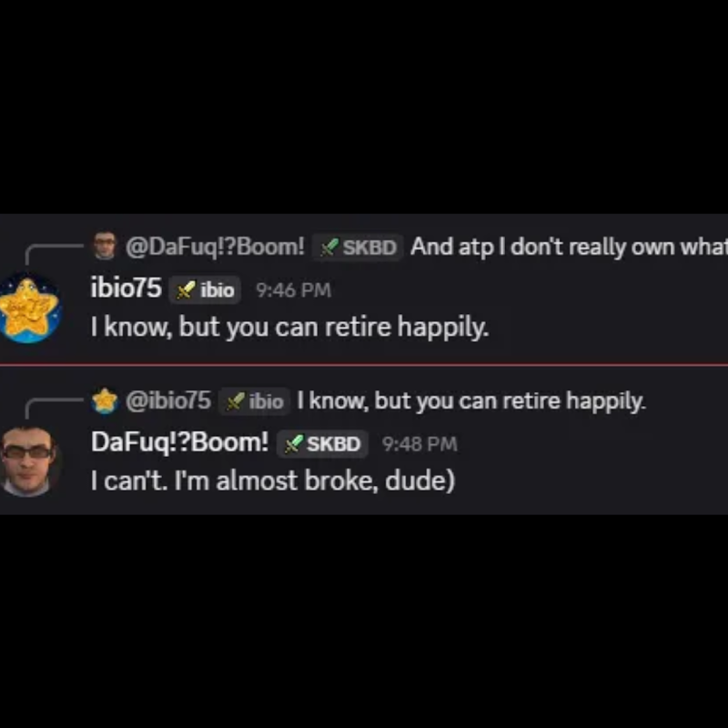
Task: Click the 9:46 PM timestamp
Action: [293, 290]
